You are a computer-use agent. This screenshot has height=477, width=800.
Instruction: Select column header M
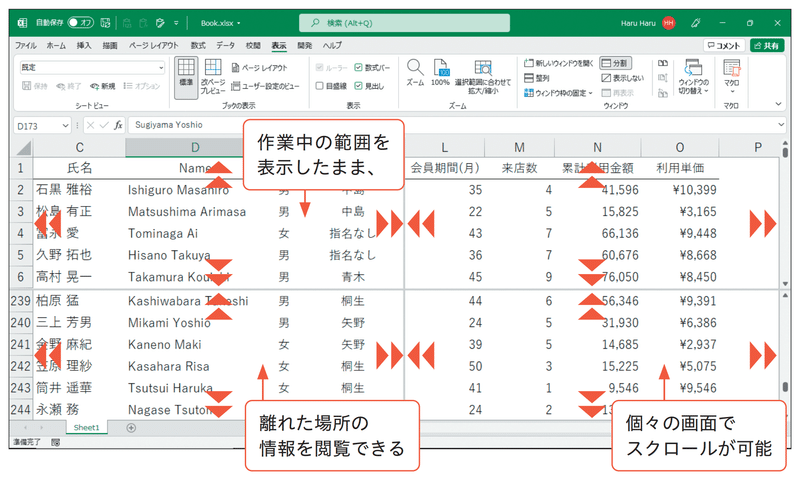click(519, 147)
